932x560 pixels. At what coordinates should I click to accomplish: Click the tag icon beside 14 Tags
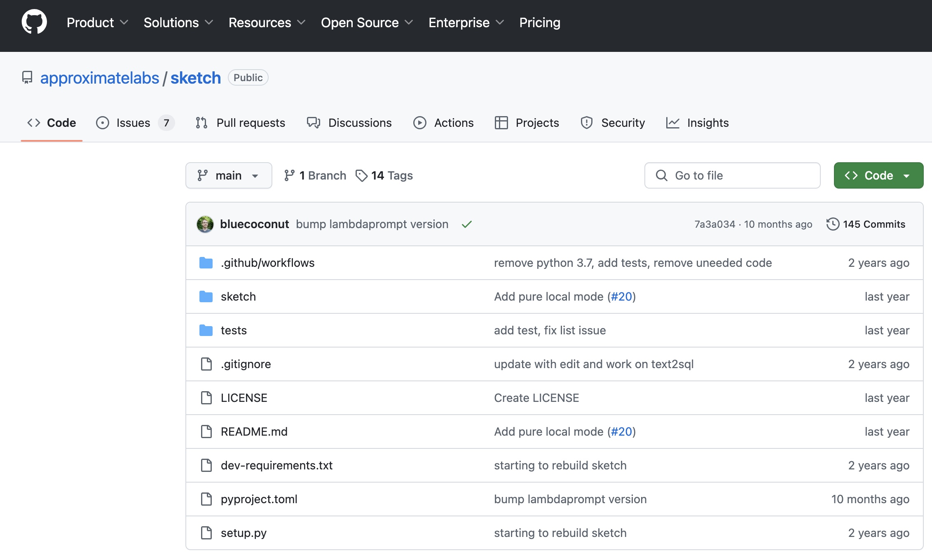[361, 176]
